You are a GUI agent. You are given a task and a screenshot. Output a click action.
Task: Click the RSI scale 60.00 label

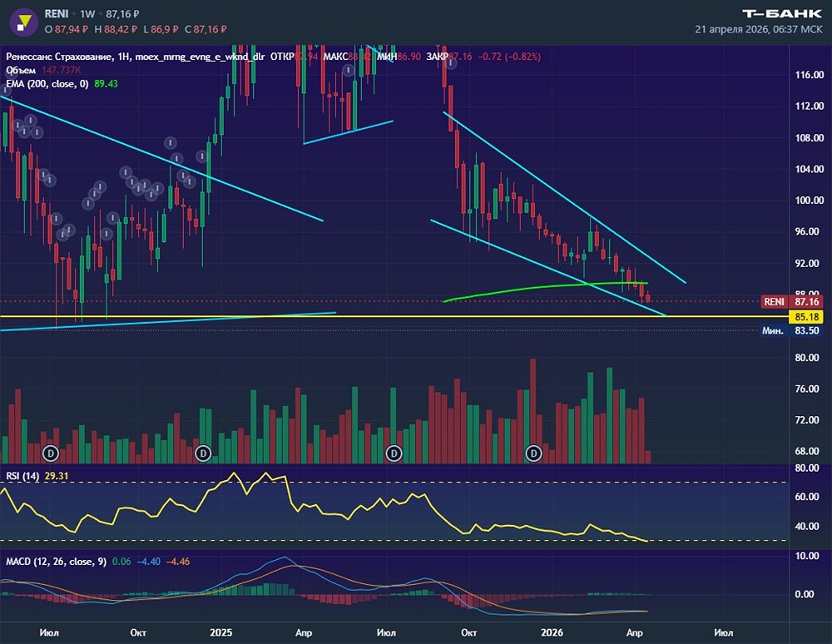coord(807,497)
